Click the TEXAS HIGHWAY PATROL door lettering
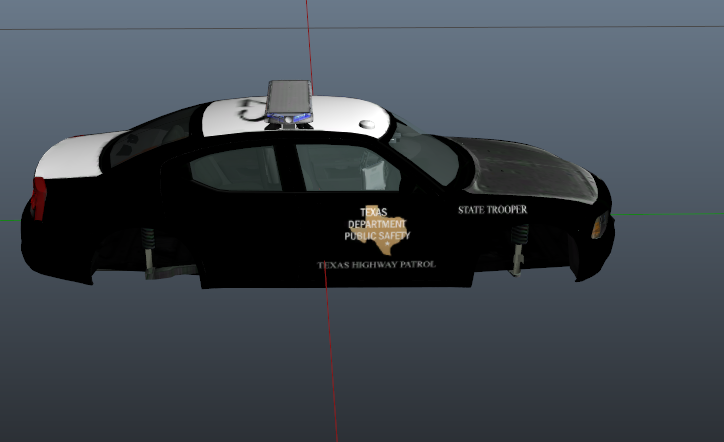Viewport: 724px width, 442px height. [x=376, y=265]
